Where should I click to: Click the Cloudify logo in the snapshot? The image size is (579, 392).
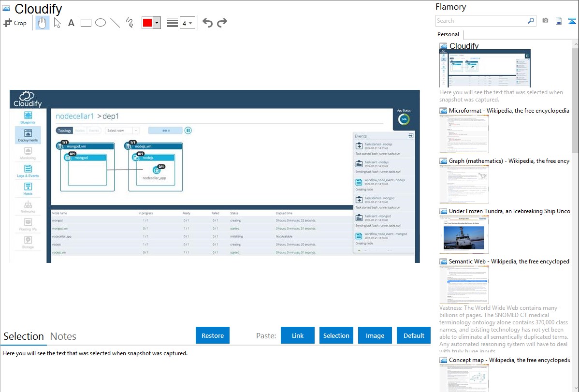click(28, 99)
